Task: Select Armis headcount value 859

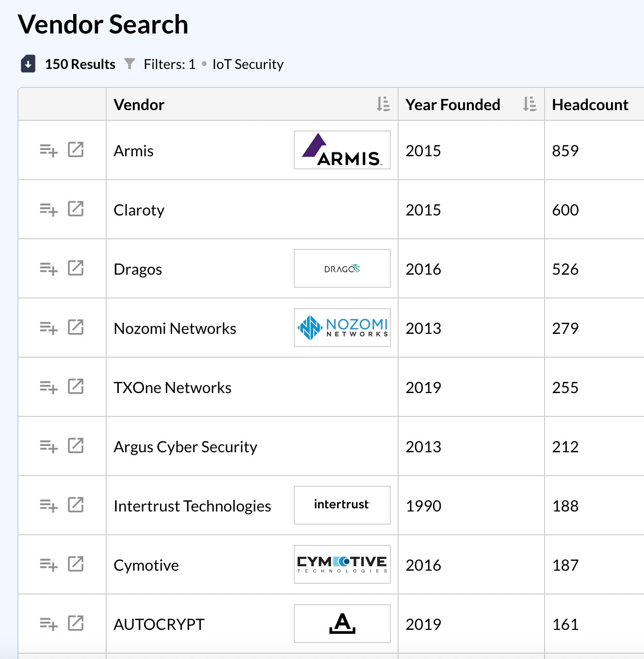Action: (x=565, y=150)
